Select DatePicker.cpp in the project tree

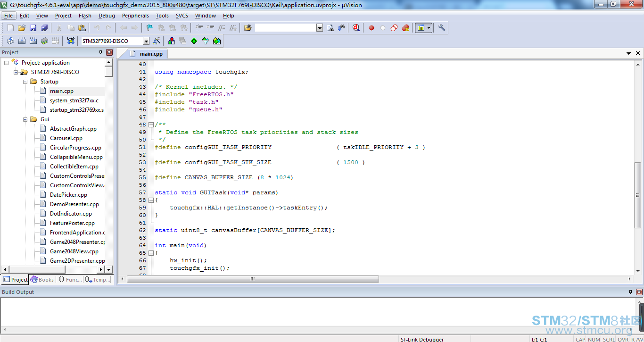(68, 195)
